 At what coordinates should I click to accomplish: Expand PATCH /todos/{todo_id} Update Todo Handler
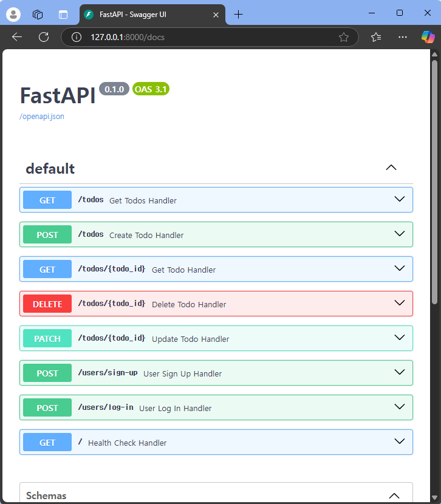click(216, 338)
